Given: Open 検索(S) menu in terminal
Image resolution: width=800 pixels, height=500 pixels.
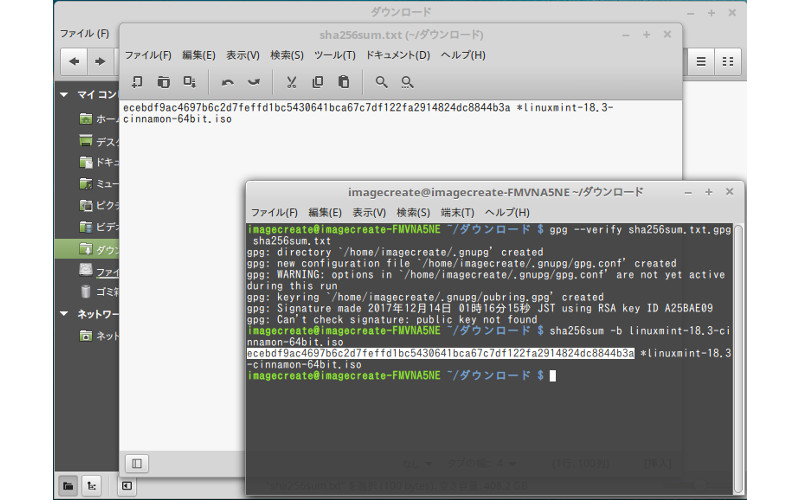Looking at the screenshot, I should tap(413, 212).
